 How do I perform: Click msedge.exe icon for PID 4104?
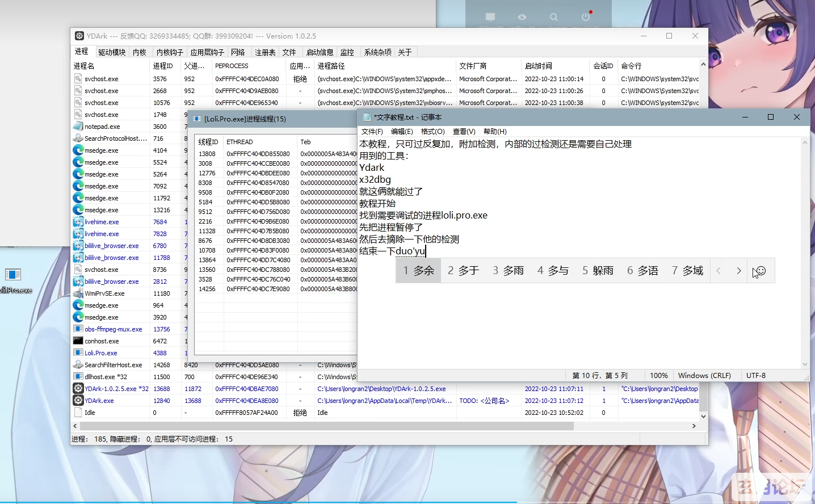click(78, 150)
